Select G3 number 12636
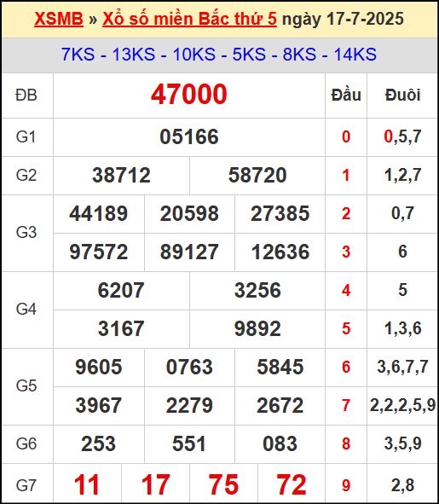 point(280,252)
